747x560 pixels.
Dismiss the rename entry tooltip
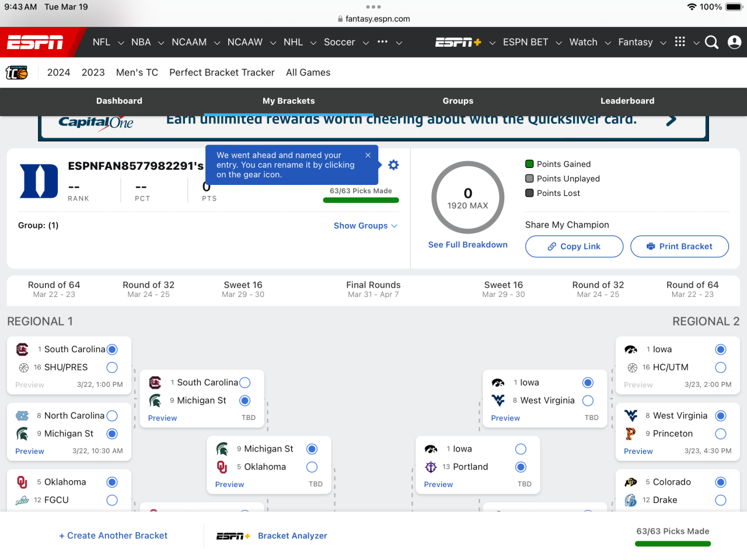pos(368,155)
